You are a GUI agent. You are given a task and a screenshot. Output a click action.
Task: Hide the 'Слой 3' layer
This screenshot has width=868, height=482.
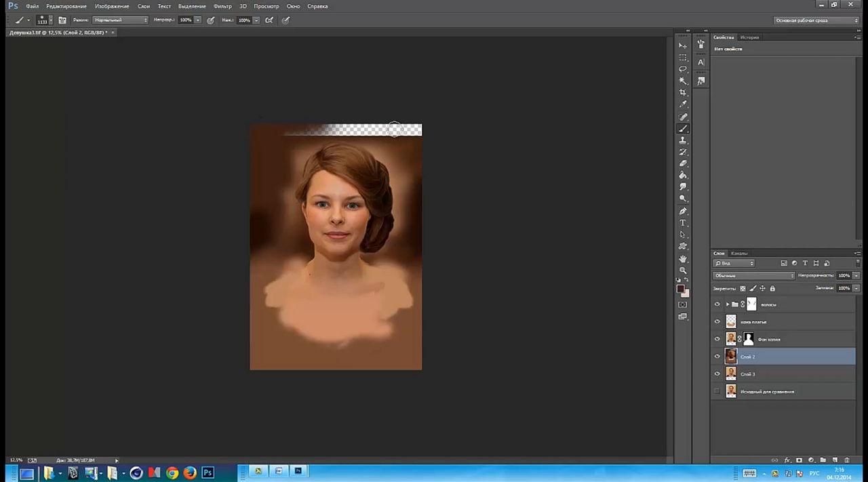pos(717,374)
